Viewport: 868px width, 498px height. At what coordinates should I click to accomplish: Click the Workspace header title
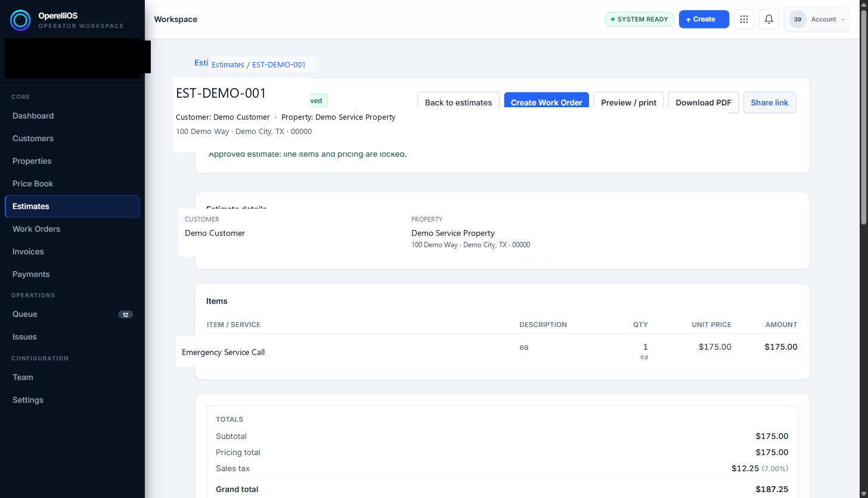[x=176, y=19]
